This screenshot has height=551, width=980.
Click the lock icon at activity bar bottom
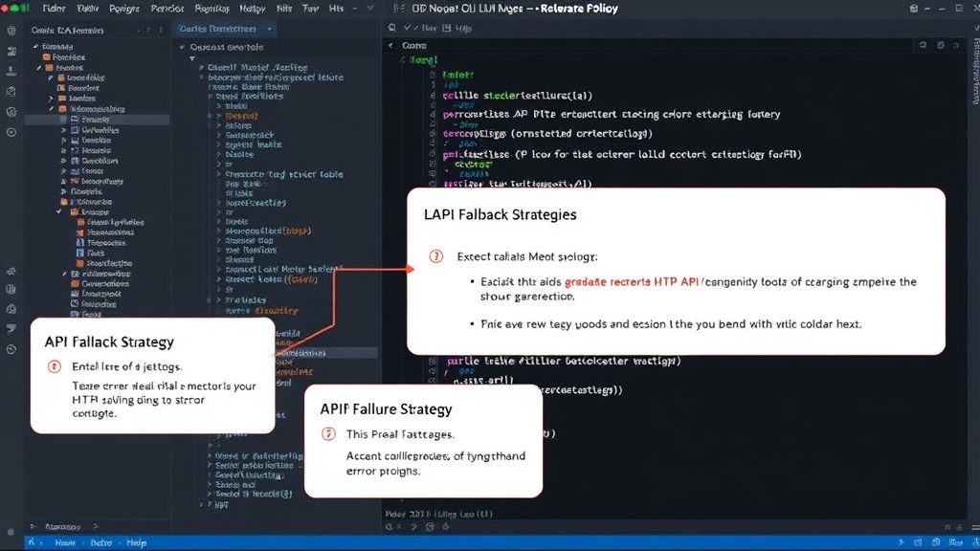pos(11,532)
